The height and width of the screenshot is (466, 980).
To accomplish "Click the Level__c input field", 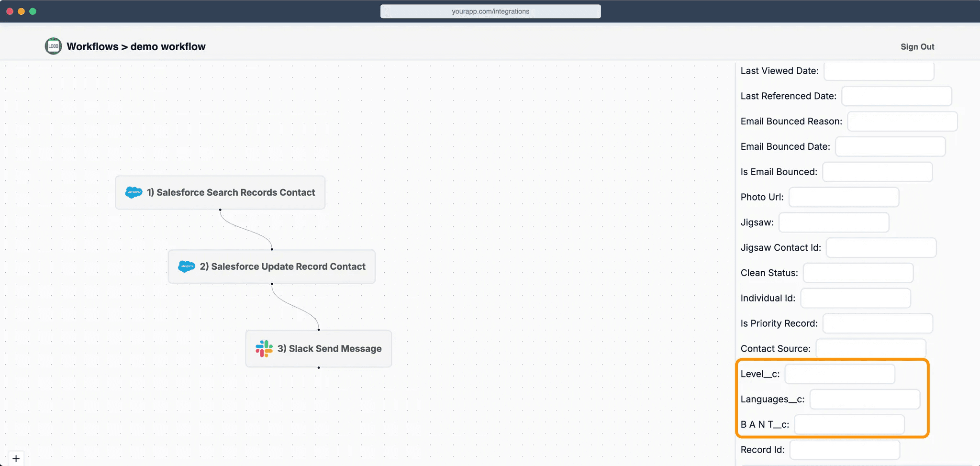I will pyautogui.click(x=840, y=374).
